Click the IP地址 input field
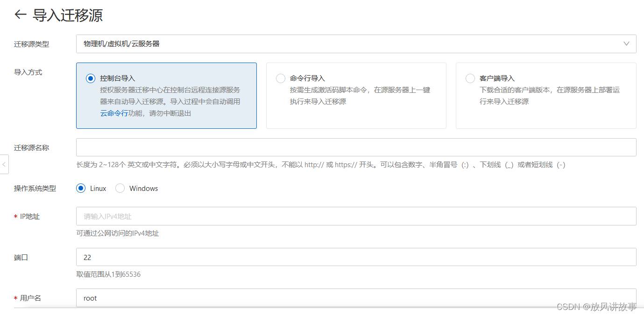This screenshot has width=644, height=316. [x=356, y=216]
